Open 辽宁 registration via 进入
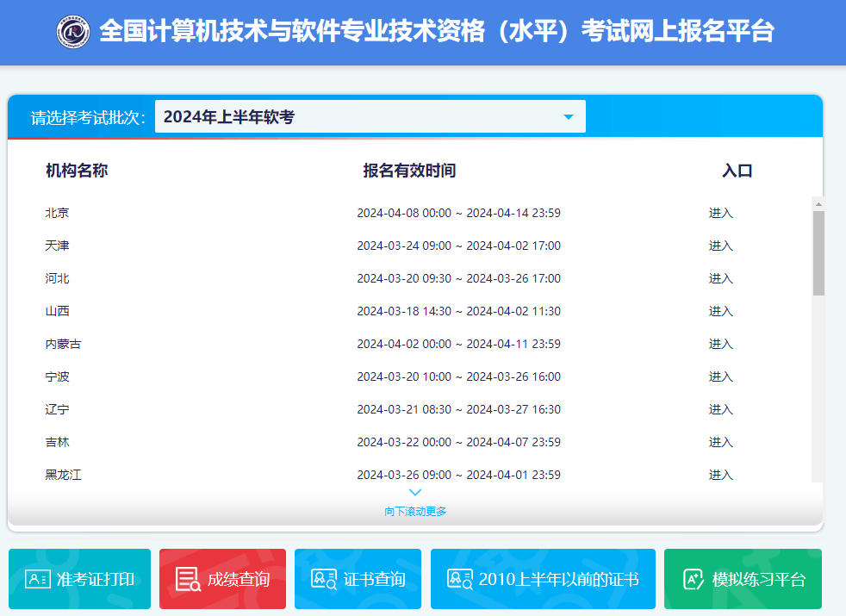 coord(720,409)
